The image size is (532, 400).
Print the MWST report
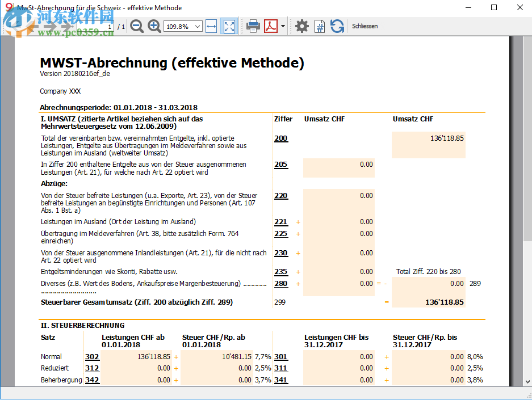(x=253, y=26)
